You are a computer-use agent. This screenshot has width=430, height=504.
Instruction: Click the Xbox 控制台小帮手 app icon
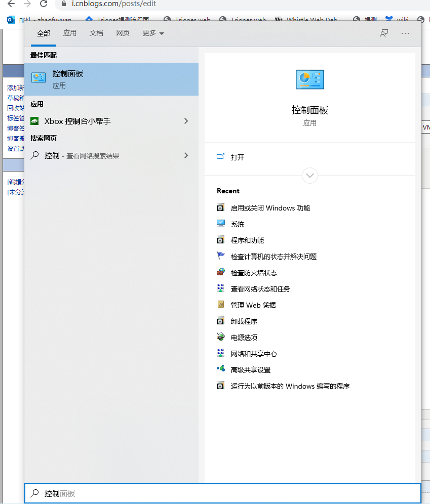[34, 121]
